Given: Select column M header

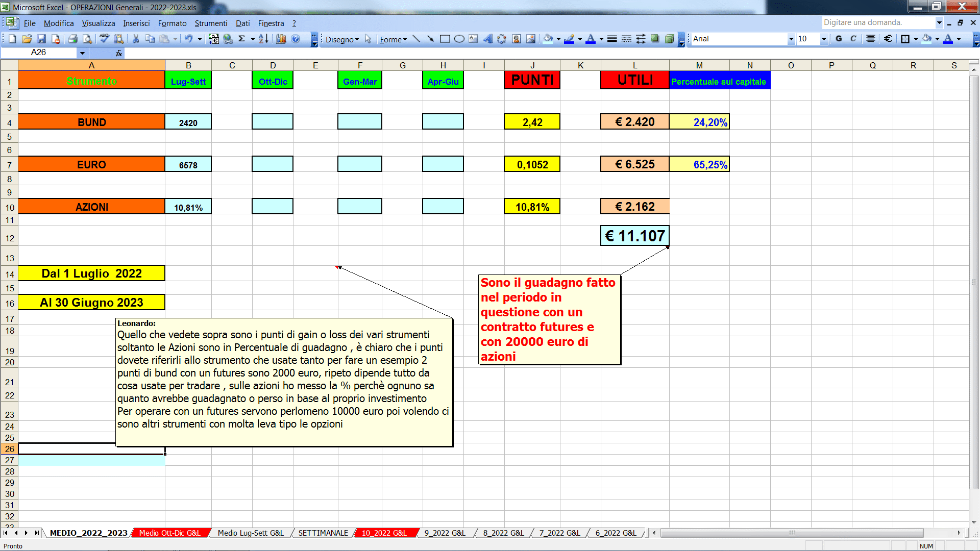Looking at the screenshot, I should 699,65.
